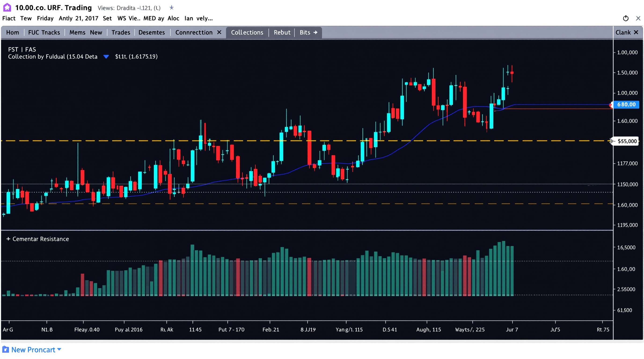The image size is (644, 359).
Task: Open the Hom tab
Action: tap(12, 32)
